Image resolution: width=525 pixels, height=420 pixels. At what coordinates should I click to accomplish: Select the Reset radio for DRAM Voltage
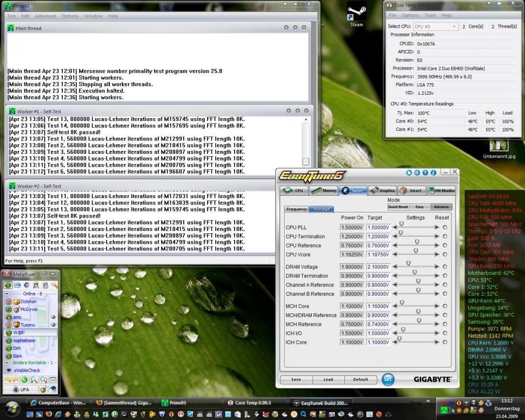445,267
